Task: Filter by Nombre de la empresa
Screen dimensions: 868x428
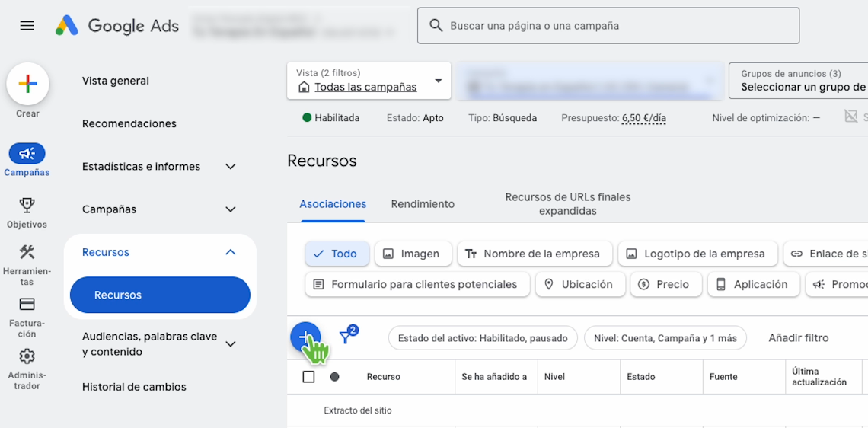Action: (535, 254)
